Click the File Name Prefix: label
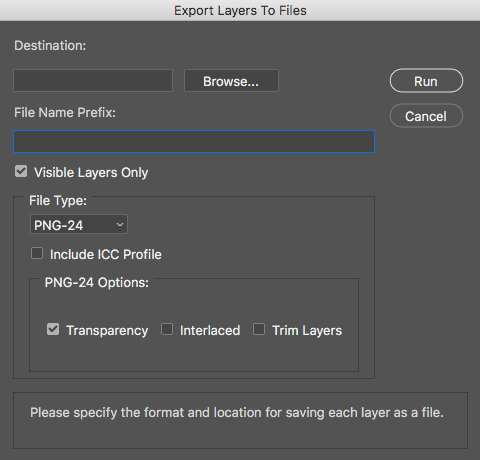 65,113
